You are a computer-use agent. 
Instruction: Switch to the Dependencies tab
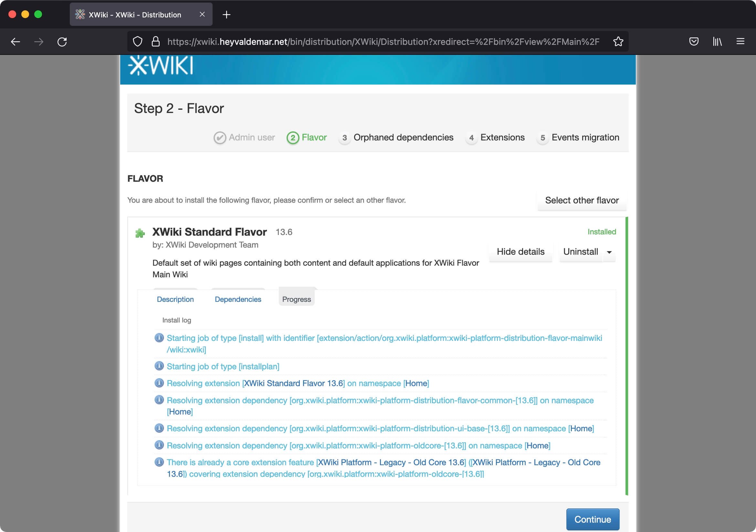237,299
